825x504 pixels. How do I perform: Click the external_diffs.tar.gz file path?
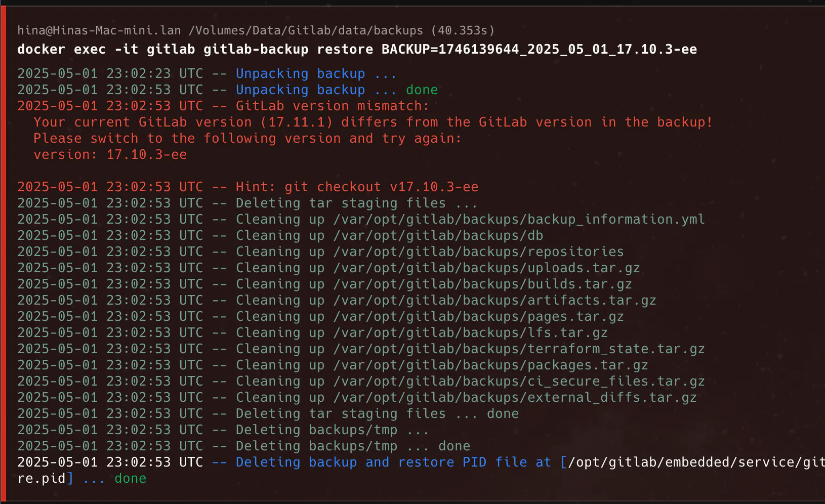click(x=515, y=398)
